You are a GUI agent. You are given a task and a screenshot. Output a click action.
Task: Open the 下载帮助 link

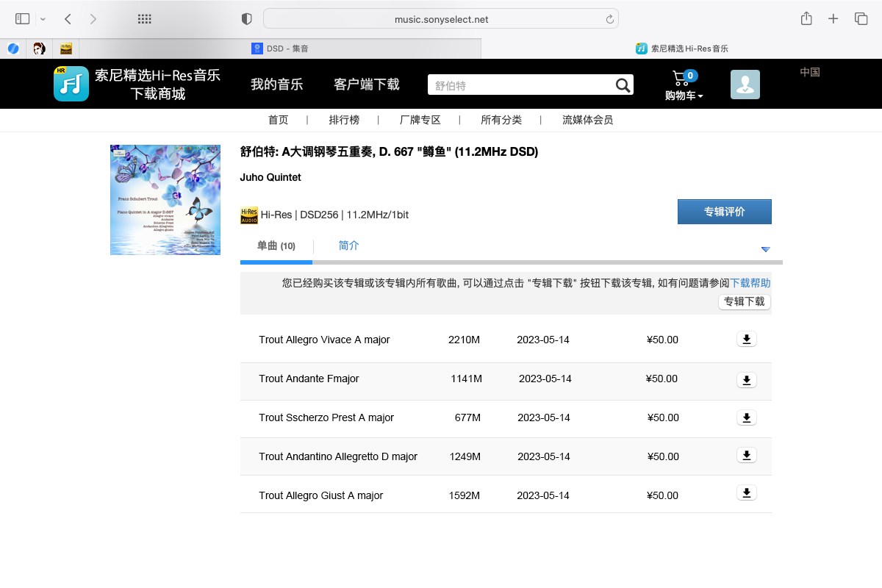tap(750, 283)
